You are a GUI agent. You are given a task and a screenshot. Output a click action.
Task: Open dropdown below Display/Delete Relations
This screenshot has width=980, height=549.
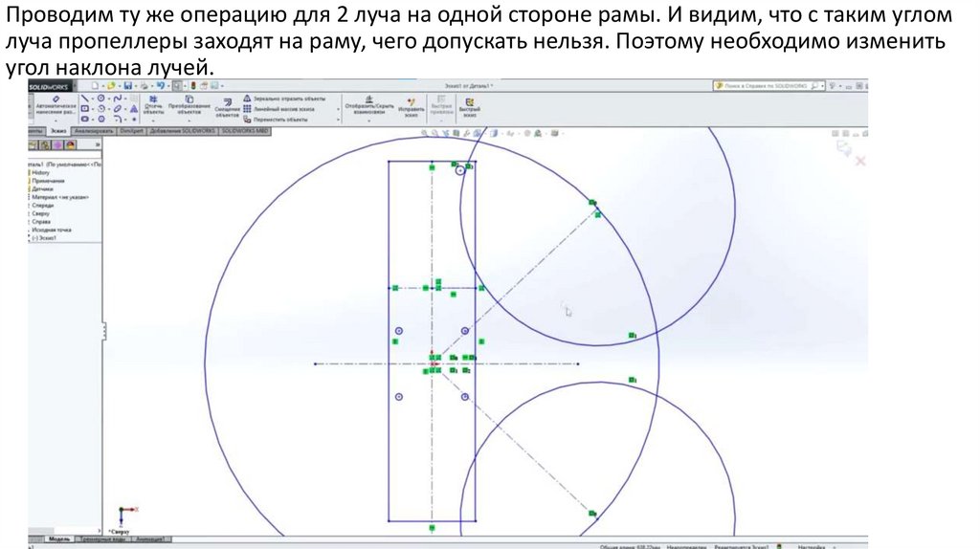[x=368, y=121]
